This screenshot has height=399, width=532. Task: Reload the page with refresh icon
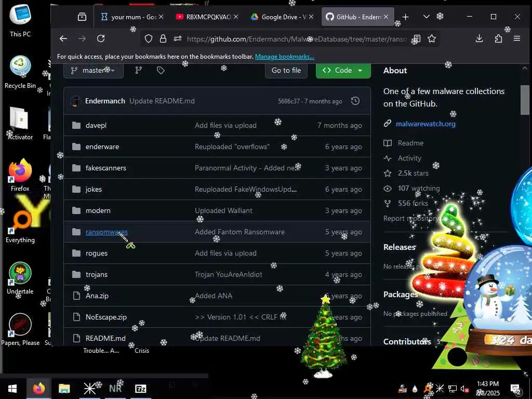(x=101, y=38)
